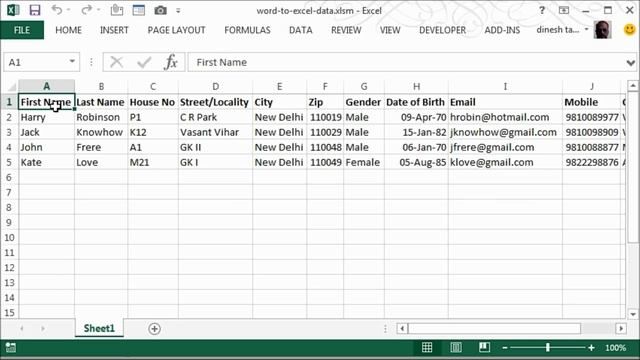Open the FILE backstage tab

pyautogui.click(x=22, y=30)
